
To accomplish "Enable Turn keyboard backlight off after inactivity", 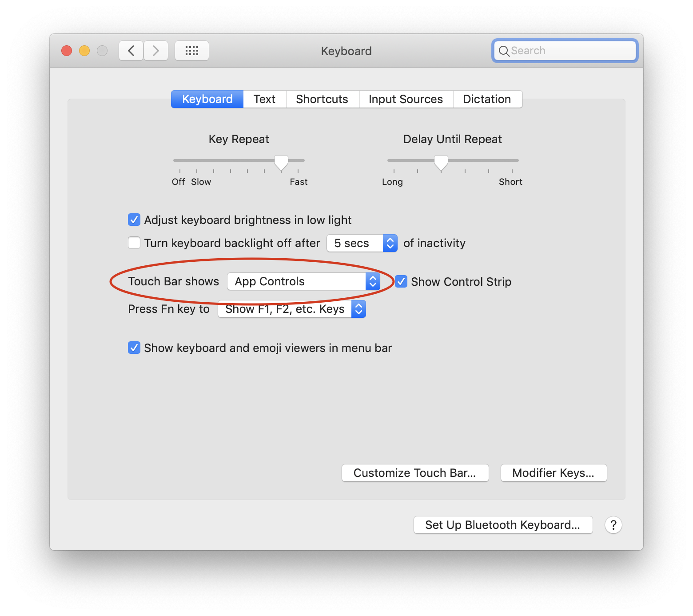I will (134, 243).
